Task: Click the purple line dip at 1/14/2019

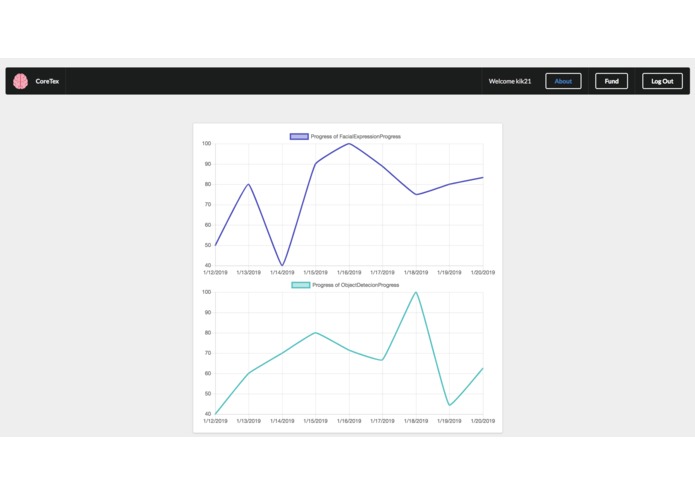Action: pos(282,265)
